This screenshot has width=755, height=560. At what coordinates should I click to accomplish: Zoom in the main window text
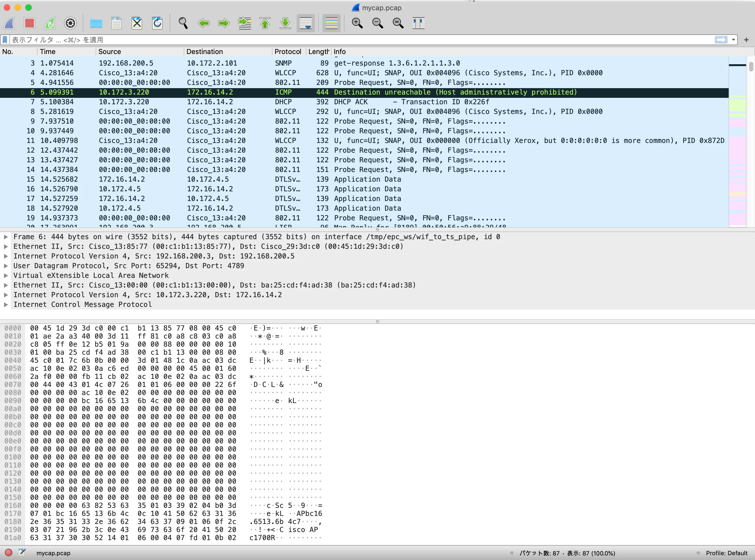pyautogui.click(x=357, y=23)
